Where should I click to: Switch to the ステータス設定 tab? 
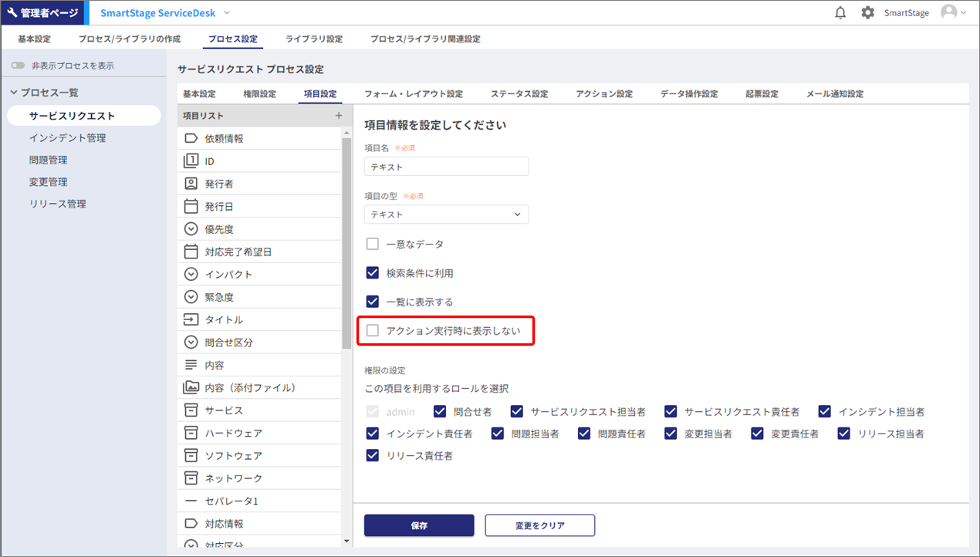coord(519,94)
